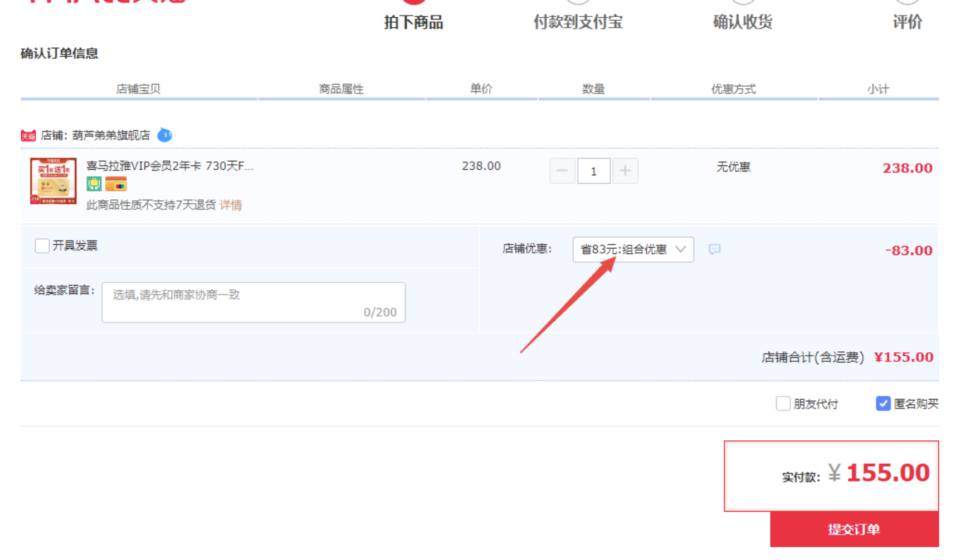Click the green shield service badge icon
975x560 pixels.
click(94, 184)
